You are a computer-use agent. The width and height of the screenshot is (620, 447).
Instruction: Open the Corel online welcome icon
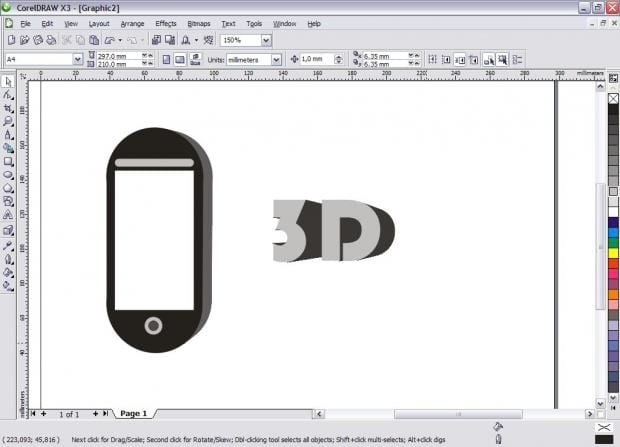coord(208,40)
